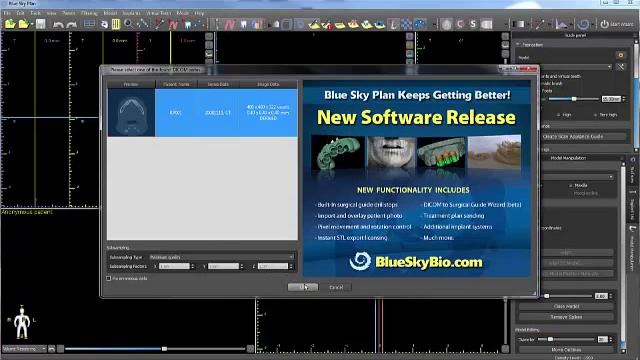Click the Start wizard power icon
Image resolution: width=640 pixels, height=360 pixels.
pos(616,24)
